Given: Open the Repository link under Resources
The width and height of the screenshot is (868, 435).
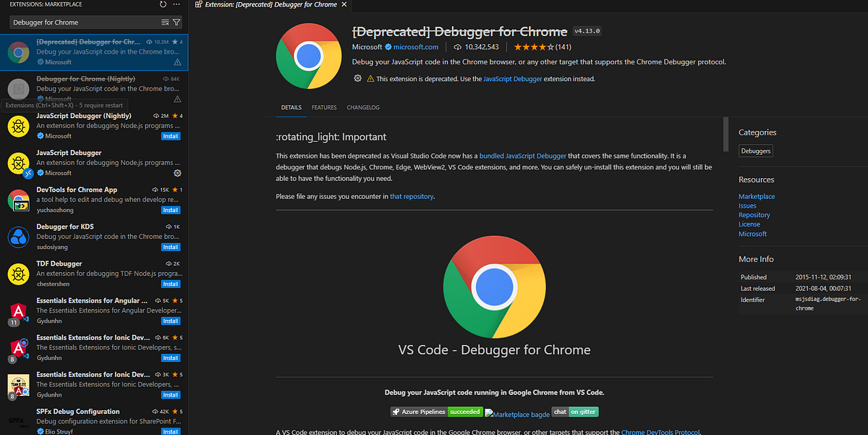Looking at the screenshot, I should [x=754, y=214].
